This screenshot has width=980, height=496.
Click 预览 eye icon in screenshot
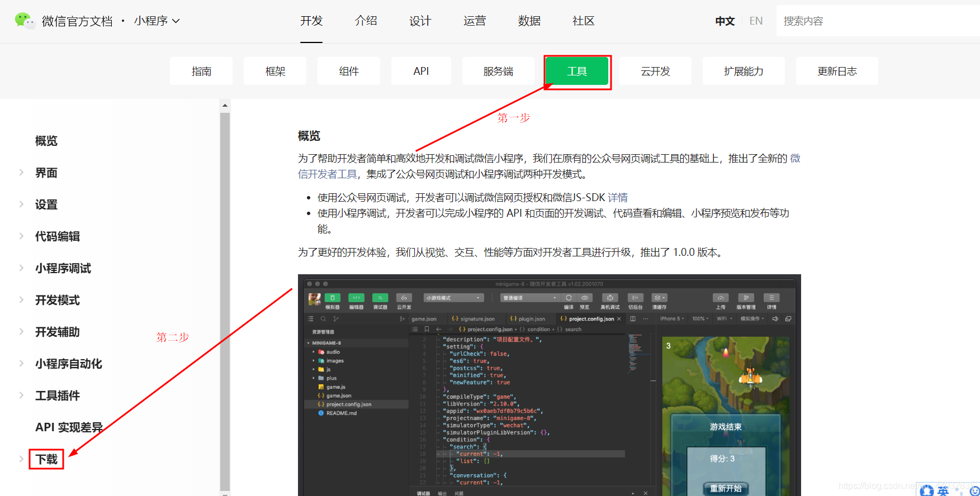(x=585, y=298)
